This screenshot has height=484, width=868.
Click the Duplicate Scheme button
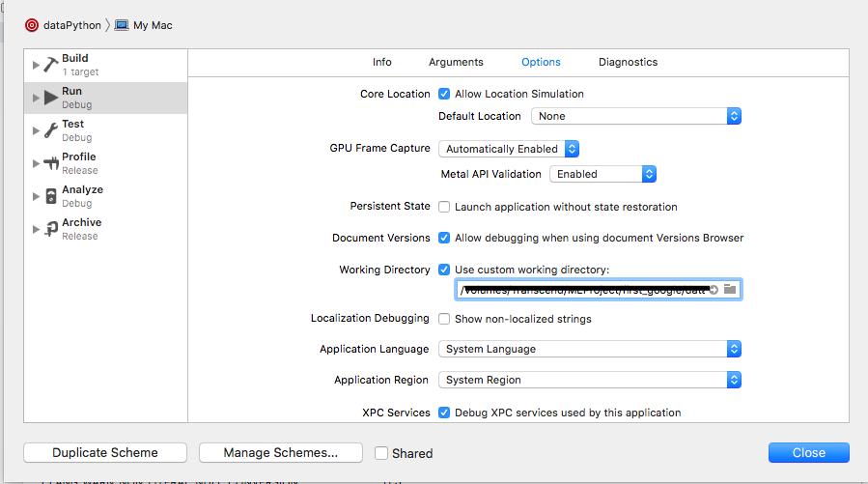105,452
